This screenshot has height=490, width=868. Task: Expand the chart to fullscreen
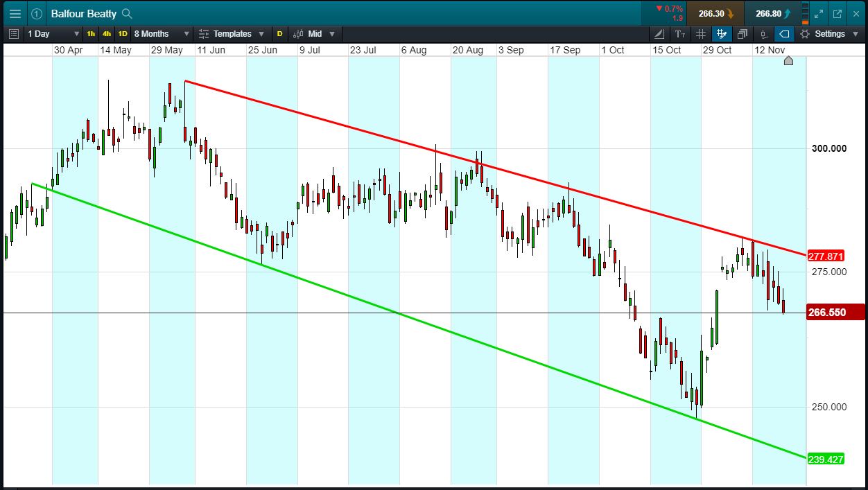point(819,13)
